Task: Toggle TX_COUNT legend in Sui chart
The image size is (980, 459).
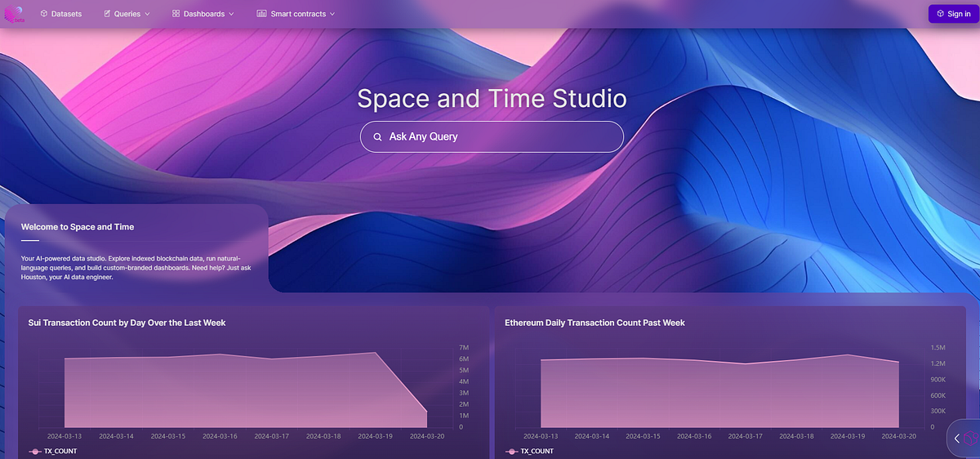Action: coord(52,452)
